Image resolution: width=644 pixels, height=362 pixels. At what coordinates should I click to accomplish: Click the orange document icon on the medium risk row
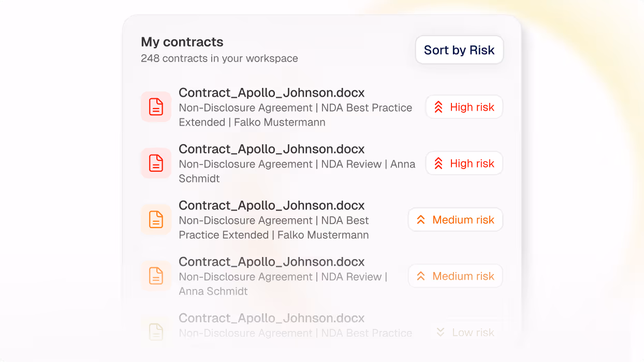tap(156, 219)
